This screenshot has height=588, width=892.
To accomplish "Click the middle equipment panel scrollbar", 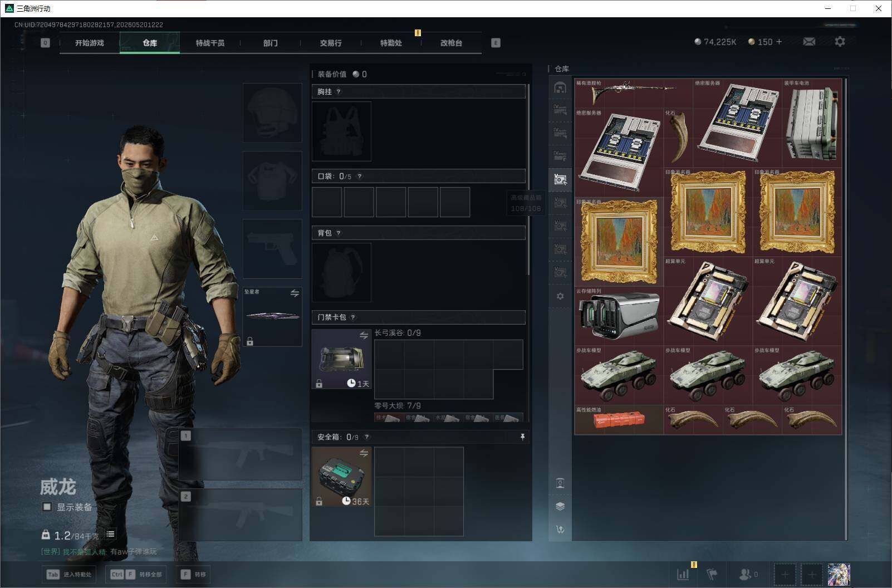I will 528,179.
